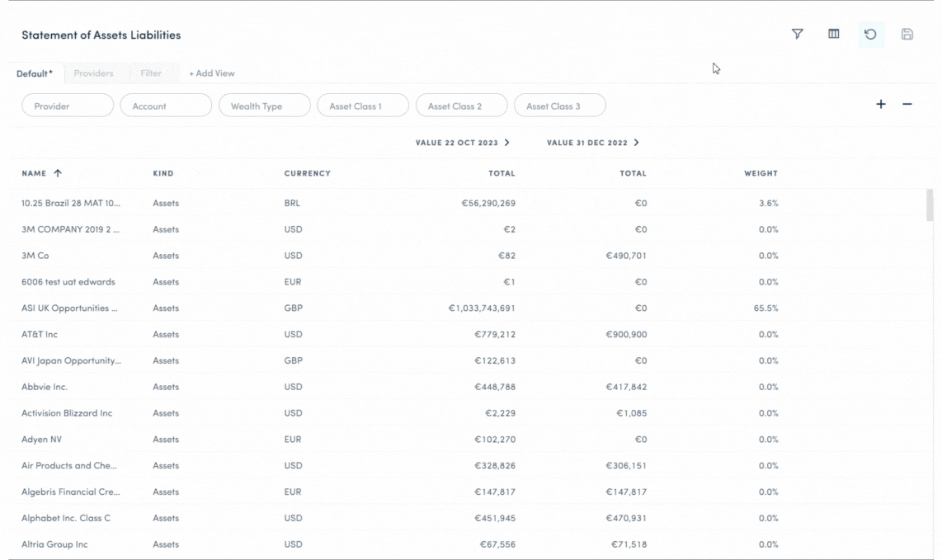
Task: Open the filter funnel icon
Action: 797,35
